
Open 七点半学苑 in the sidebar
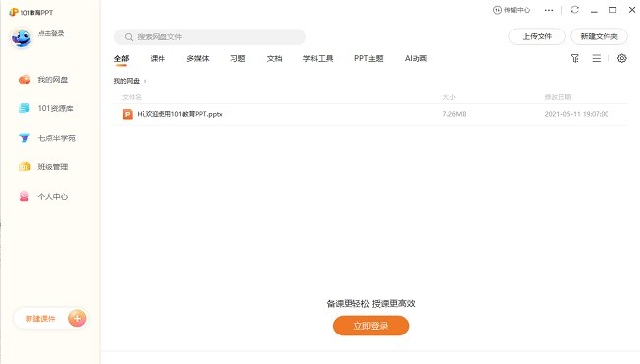point(46,138)
